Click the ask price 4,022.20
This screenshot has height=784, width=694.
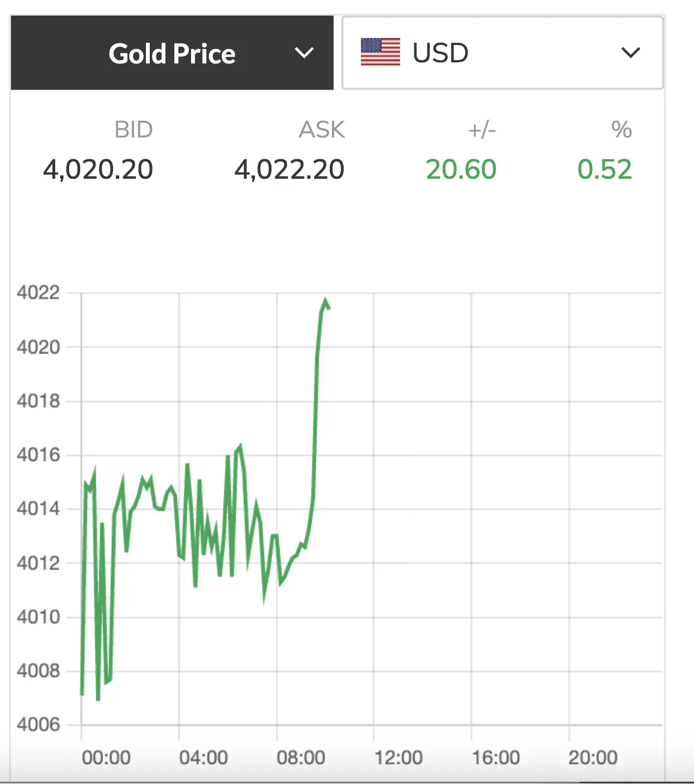(x=289, y=169)
